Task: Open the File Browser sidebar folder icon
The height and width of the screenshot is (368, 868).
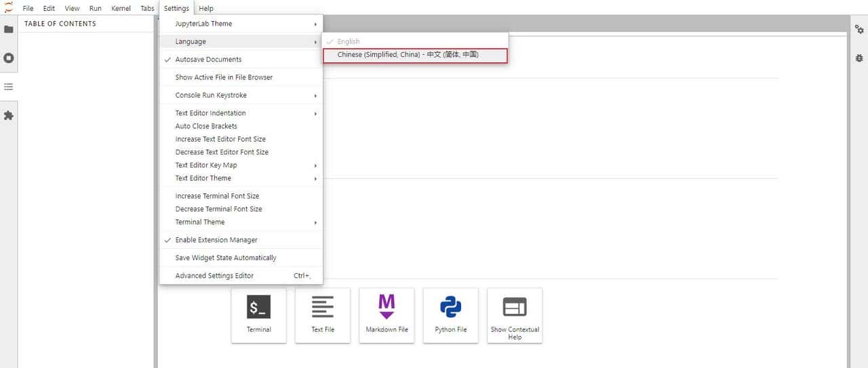Action: pos(9,30)
